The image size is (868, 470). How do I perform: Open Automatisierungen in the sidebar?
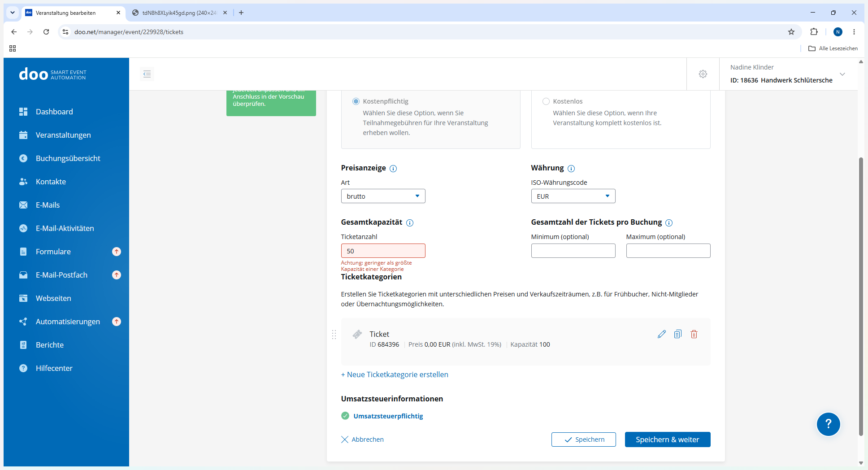[68, 322]
